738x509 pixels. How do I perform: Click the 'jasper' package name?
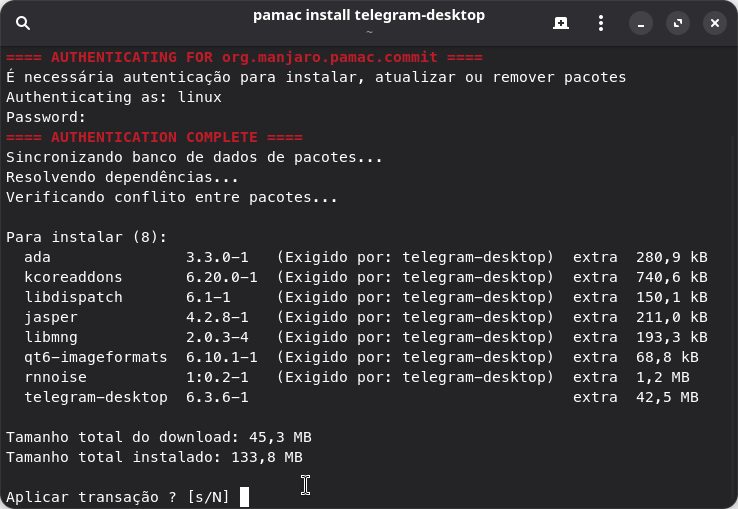[51, 317]
